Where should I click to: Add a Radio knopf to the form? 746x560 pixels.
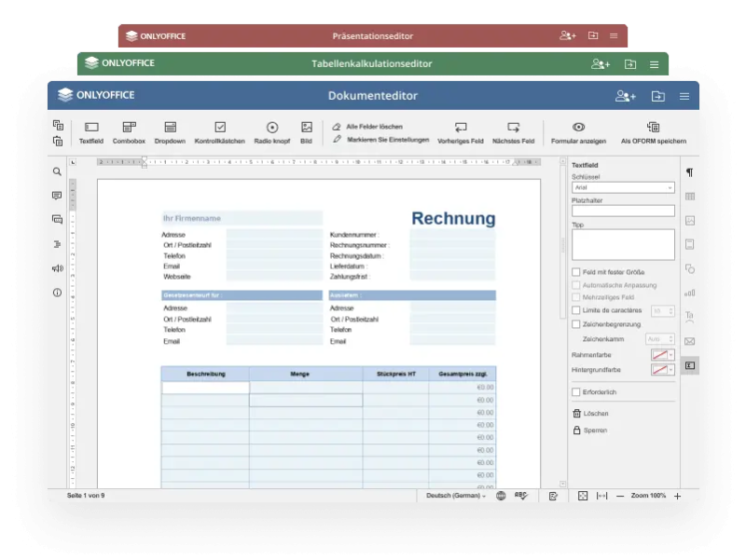[x=272, y=131]
